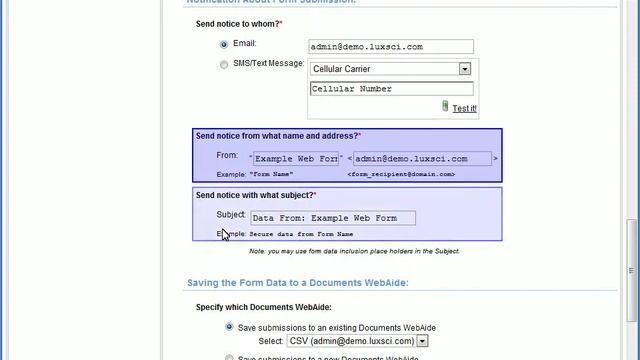Image resolution: width=640 pixels, height=360 pixels.
Task: Click the notification Email address input field
Action: [391, 47]
